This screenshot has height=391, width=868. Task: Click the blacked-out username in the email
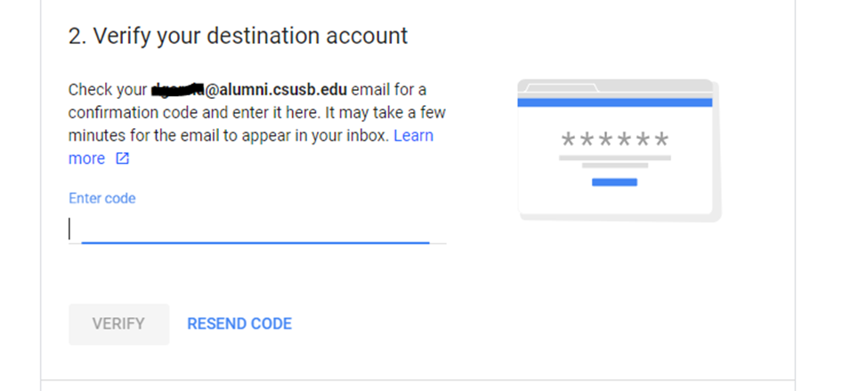[x=178, y=90]
